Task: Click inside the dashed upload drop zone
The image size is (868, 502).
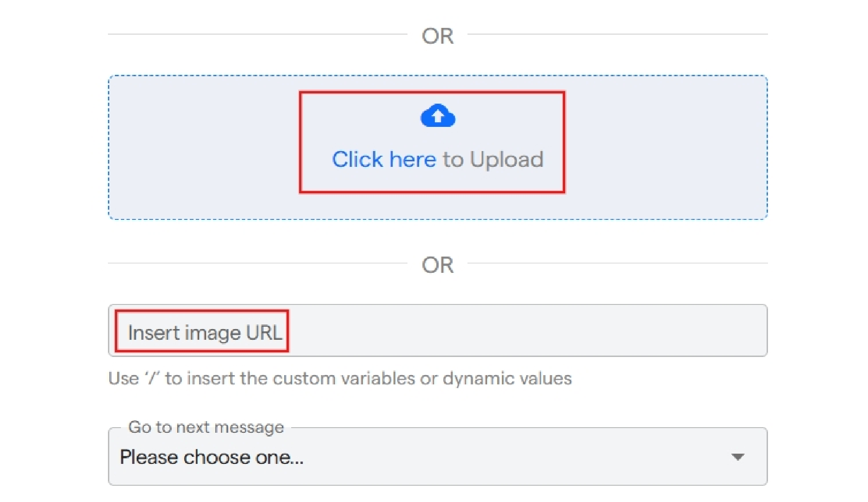Action: pyautogui.click(x=438, y=147)
